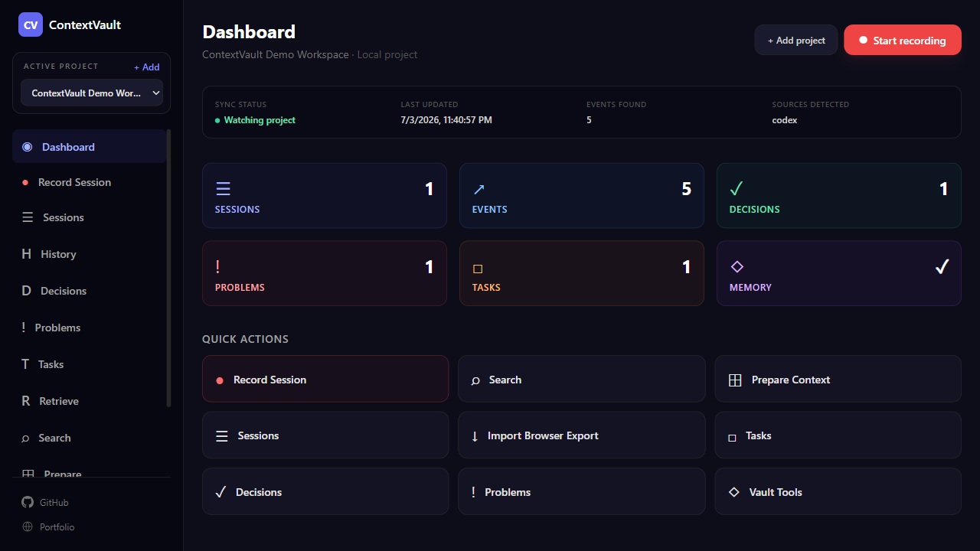Click arrow icon on Events stat card

tap(479, 189)
